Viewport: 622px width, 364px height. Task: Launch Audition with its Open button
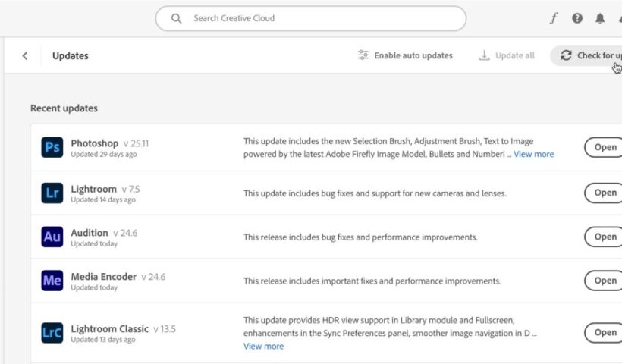tap(604, 237)
